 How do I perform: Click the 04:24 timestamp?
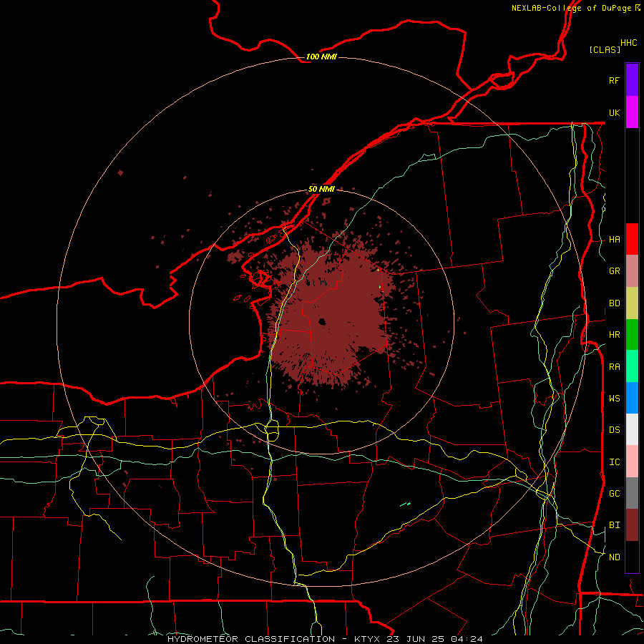pyautogui.click(x=467, y=639)
